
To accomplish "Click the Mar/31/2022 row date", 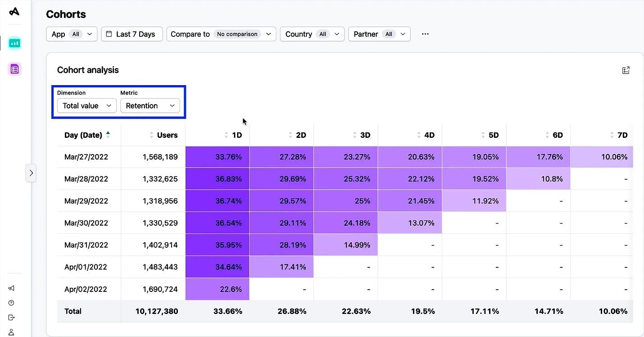I will (86, 245).
